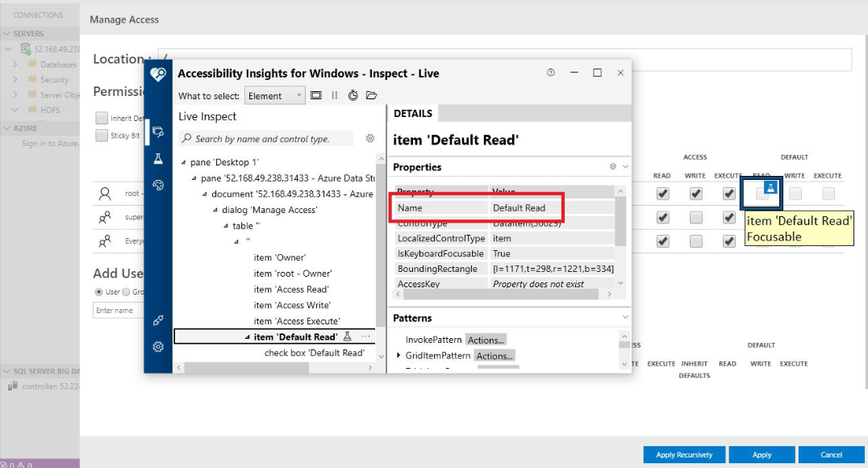Switch to the DETAILS tab
Viewport: 868px width, 468px height.
(411, 113)
